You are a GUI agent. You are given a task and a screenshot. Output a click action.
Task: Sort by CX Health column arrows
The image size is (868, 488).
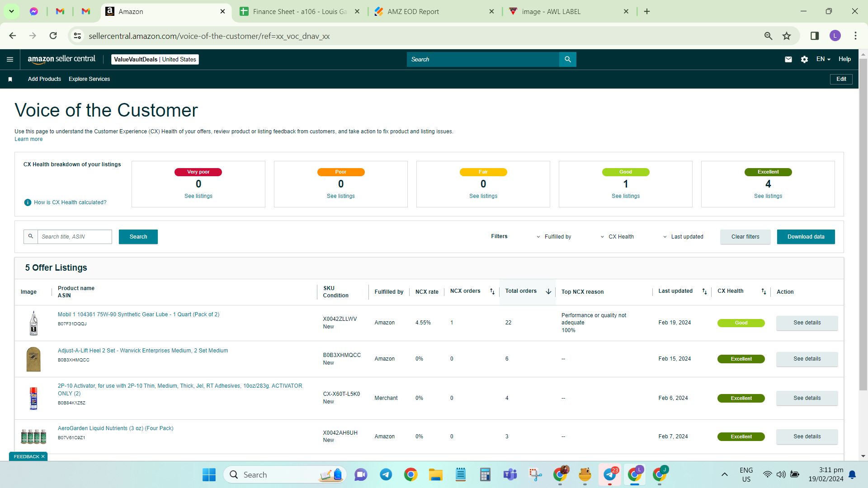764,291
